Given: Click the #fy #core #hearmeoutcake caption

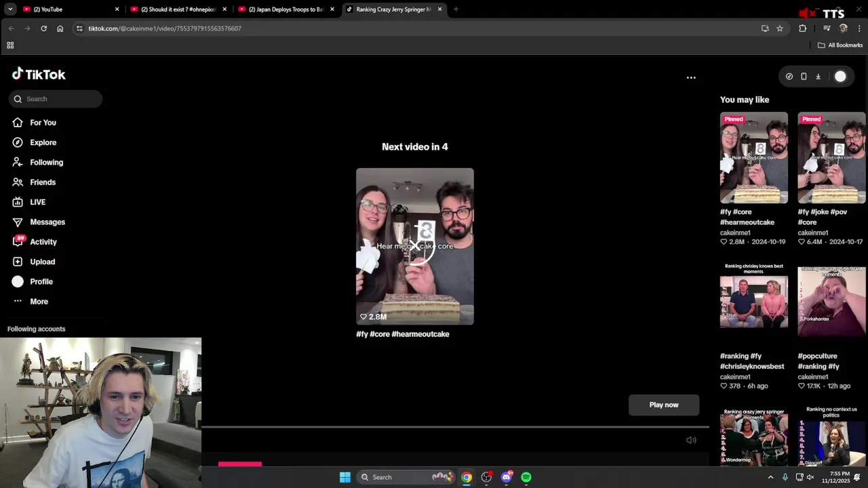Looking at the screenshot, I should 403,334.
